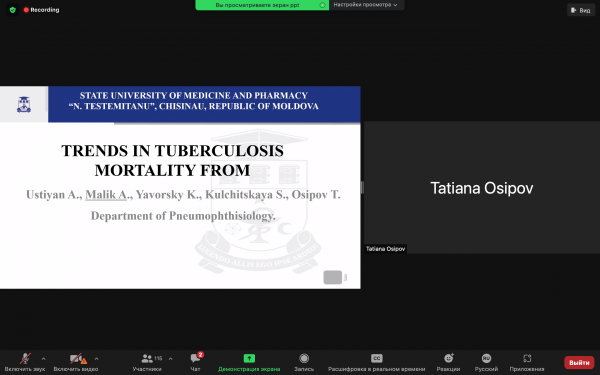Click the Record circle icon
This screenshot has width=600, height=375.
click(x=304, y=359)
